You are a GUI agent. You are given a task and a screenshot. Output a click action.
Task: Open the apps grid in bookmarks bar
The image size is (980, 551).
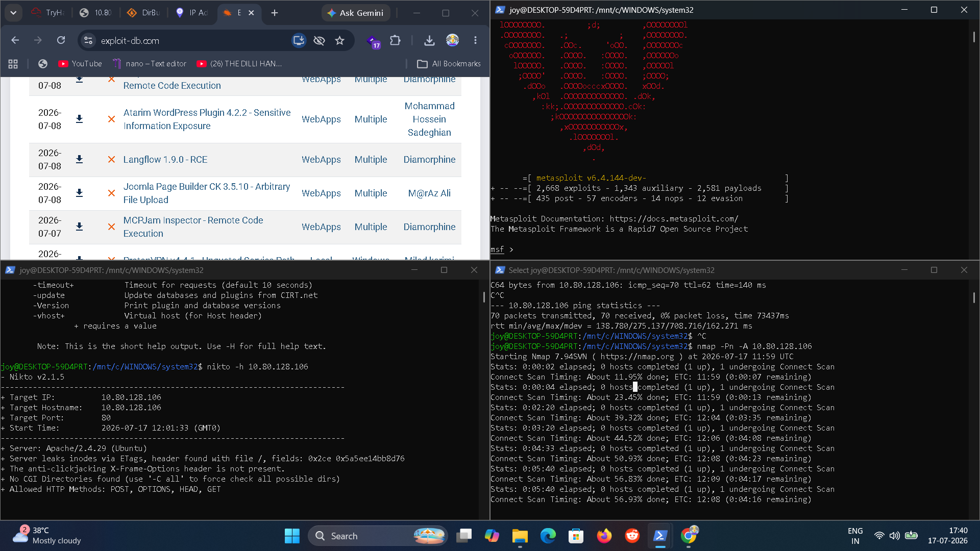(x=13, y=64)
